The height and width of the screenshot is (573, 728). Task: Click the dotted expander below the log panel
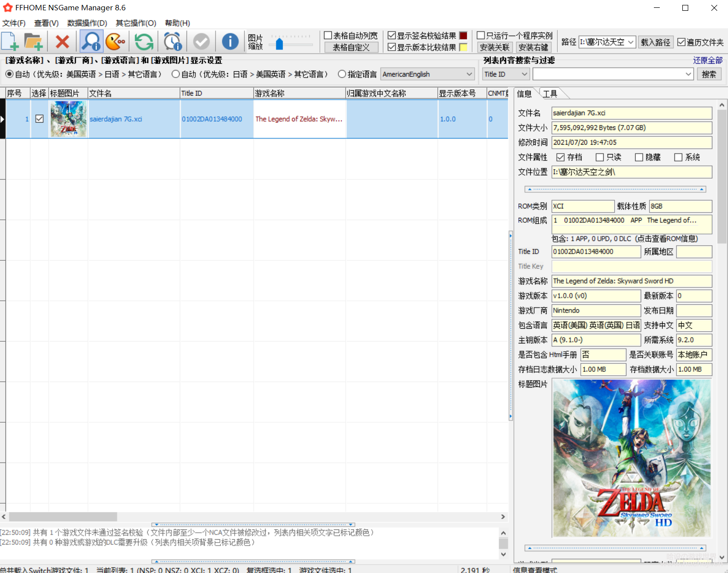253,561
